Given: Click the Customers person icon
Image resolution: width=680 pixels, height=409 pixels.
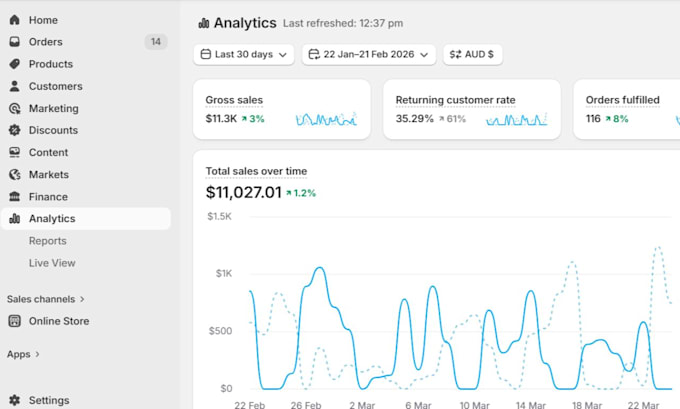Looking at the screenshot, I should point(14,86).
